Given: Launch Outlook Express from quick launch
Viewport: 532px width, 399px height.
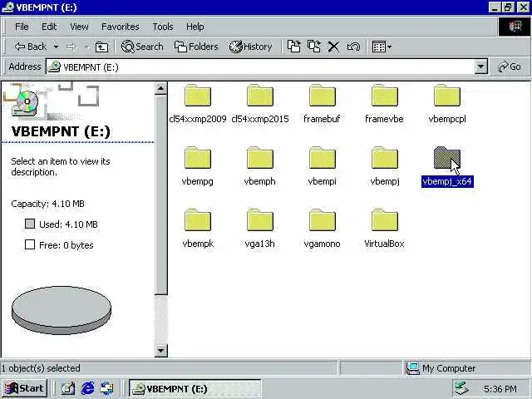Looking at the screenshot, I should 107,388.
